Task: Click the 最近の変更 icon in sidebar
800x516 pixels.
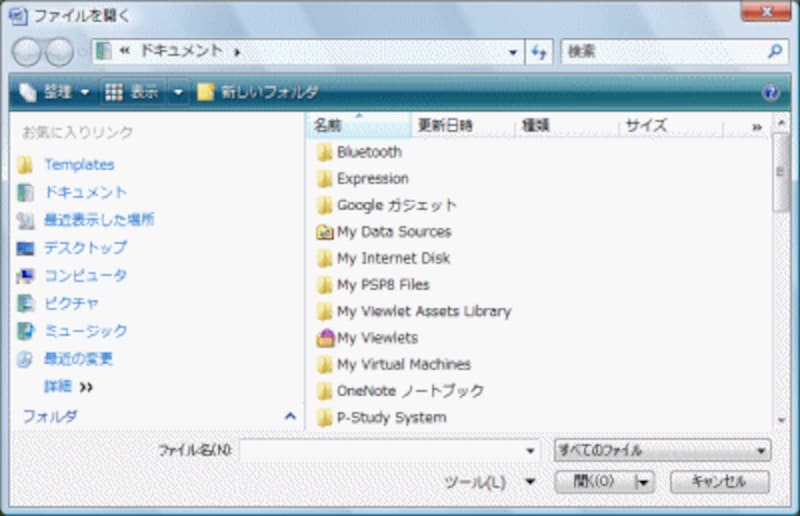Action: 24,359
